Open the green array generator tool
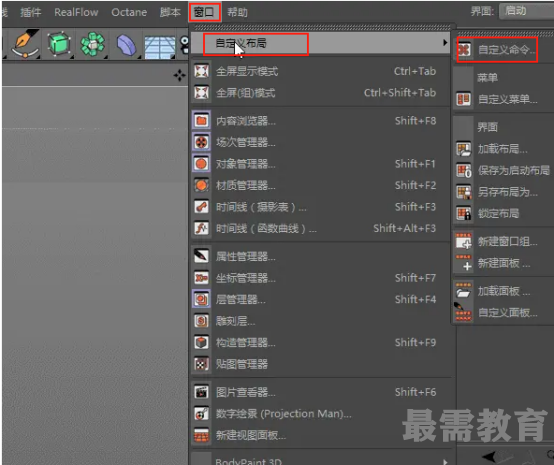554x465 pixels. coord(93,44)
